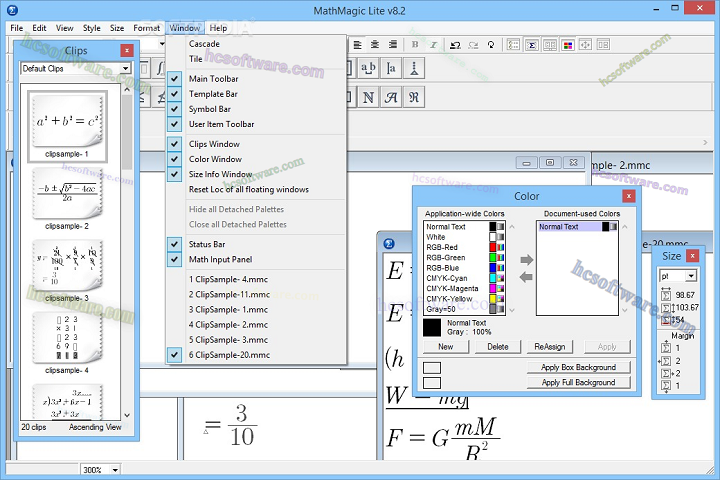The height and width of the screenshot is (480, 720).
Task: Open the pt unit dropdown in Size panel
Action: coord(691,276)
